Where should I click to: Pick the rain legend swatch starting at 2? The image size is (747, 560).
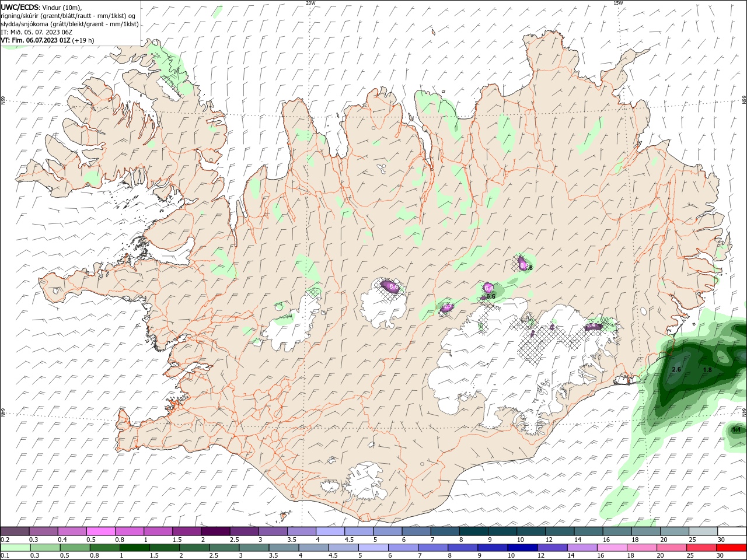tap(194, 548)
